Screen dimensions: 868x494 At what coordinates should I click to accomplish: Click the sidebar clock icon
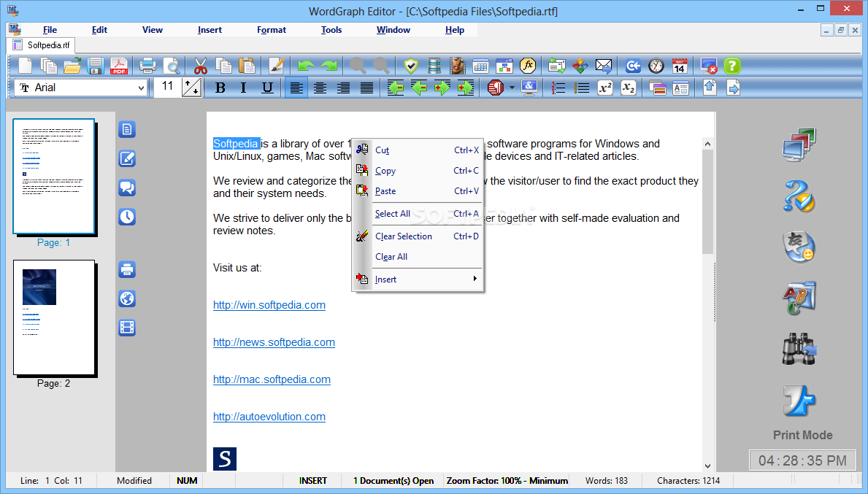(127, 217)
